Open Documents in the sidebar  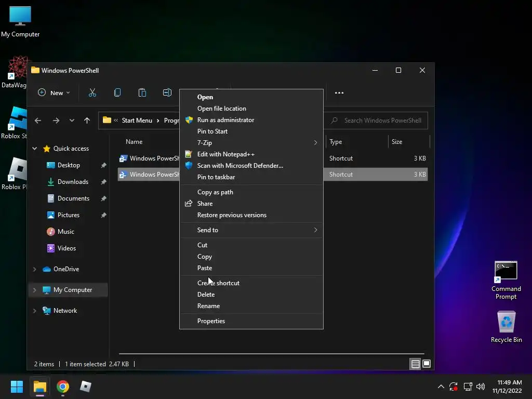73,198
